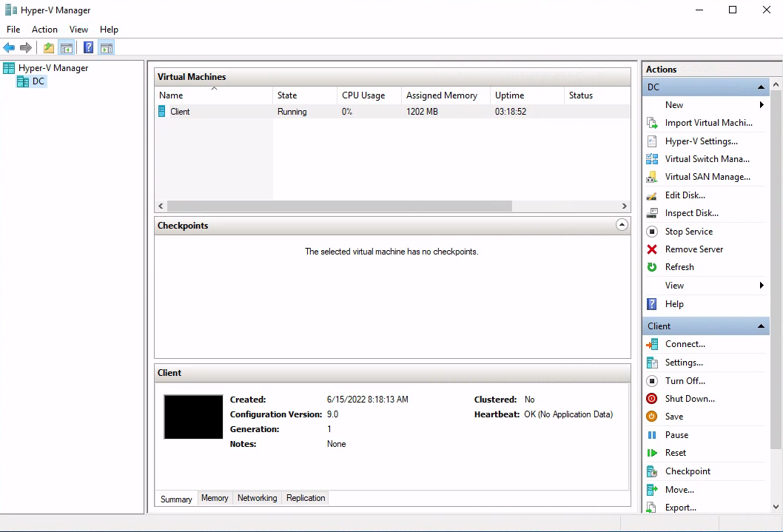Image resolution: width=783 pixels, height=532 pixels.
Task: Click the blue Help toolbar icon
Action: [x=88, y=48]
